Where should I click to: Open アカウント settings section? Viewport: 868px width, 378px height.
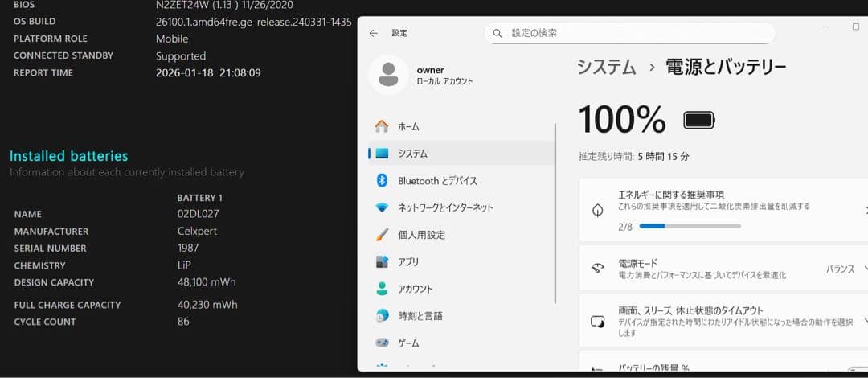point(415,289)
